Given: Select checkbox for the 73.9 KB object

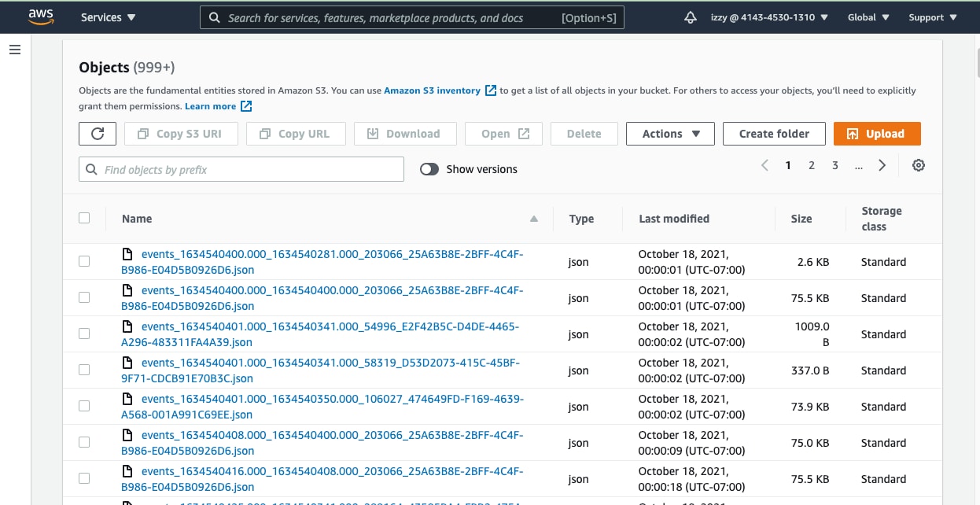Looking at the screenshot, I should pos(84,406).
